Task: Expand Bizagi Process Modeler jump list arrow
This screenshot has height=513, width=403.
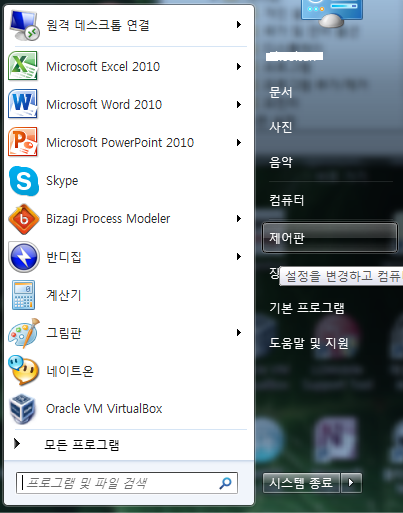Action: [x=239, y=219]
